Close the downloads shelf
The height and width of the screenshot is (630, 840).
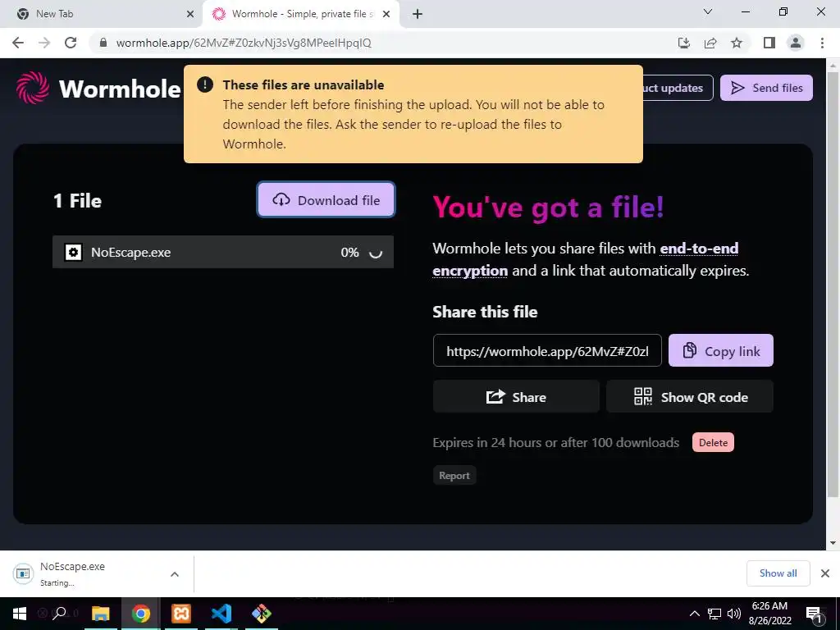tap(825, 573)
